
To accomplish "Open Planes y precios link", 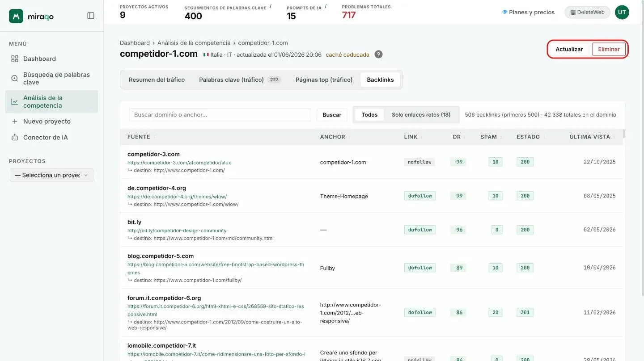I will coord(528,12).
